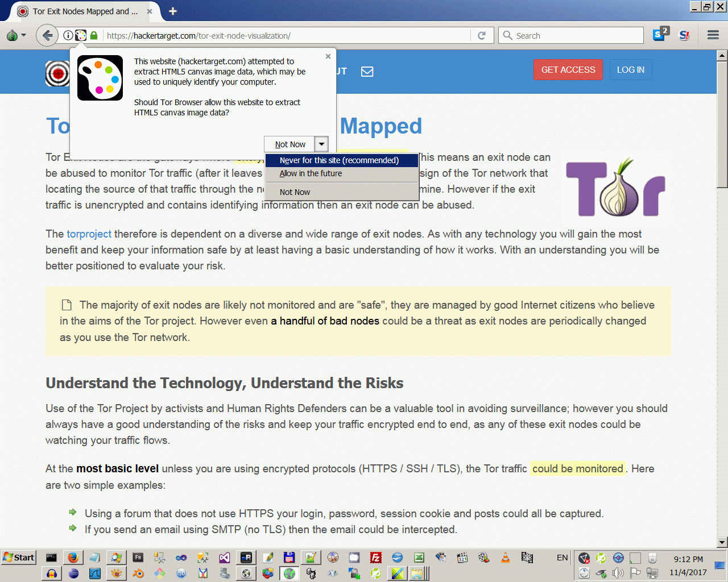Open qBittorrent from the taskbar
The width and height of the screenshot is (728, 582).
tap(181, 573)
